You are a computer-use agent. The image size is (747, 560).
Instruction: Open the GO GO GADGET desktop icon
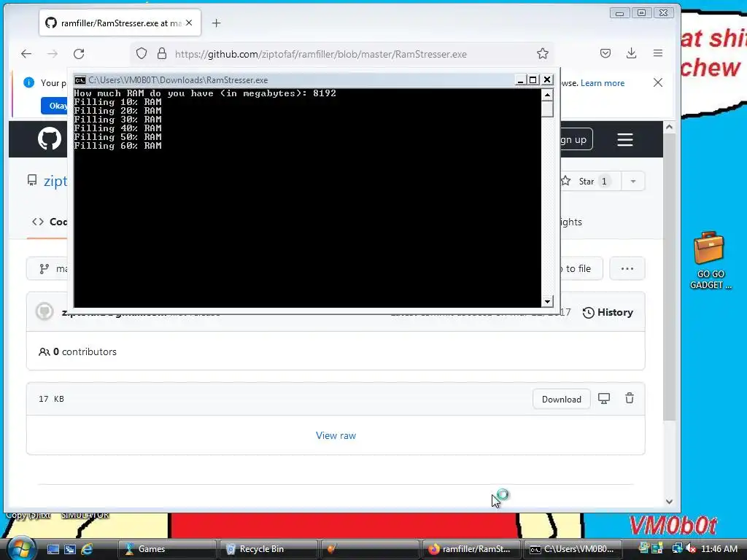point(710,260)
